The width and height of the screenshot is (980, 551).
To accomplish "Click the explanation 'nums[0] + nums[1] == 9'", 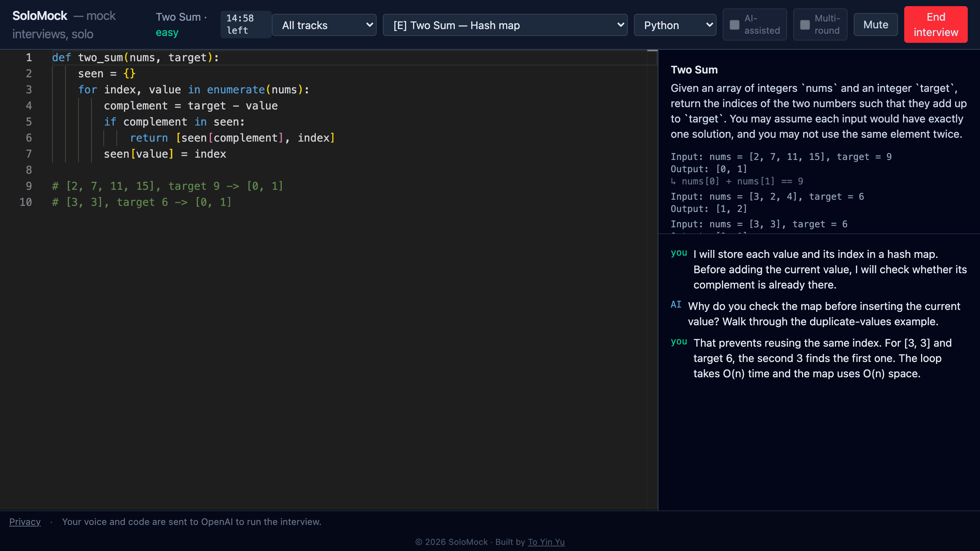I will click(737, 181).
